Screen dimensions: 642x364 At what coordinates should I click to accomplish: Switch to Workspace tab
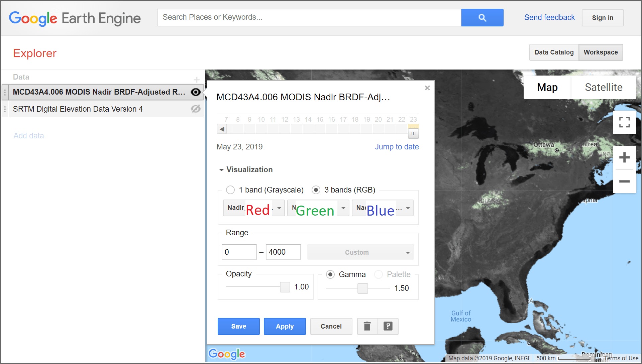pos(601,52)
